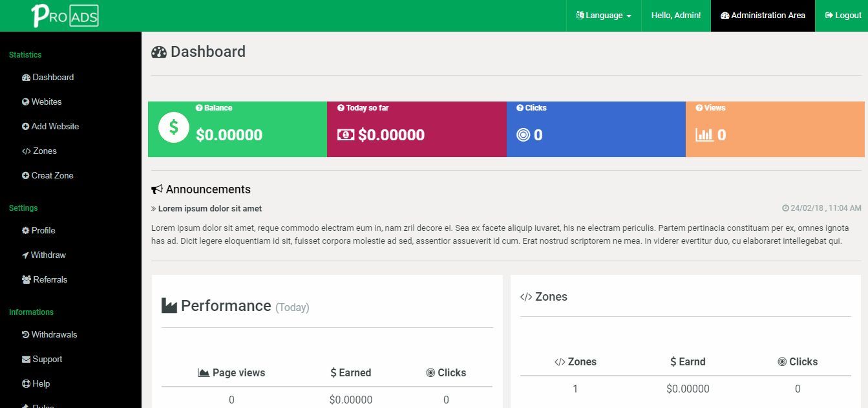Click the code icon beside sidebar Zones
This screenshot has width=868, height=408.
(26, 151)
